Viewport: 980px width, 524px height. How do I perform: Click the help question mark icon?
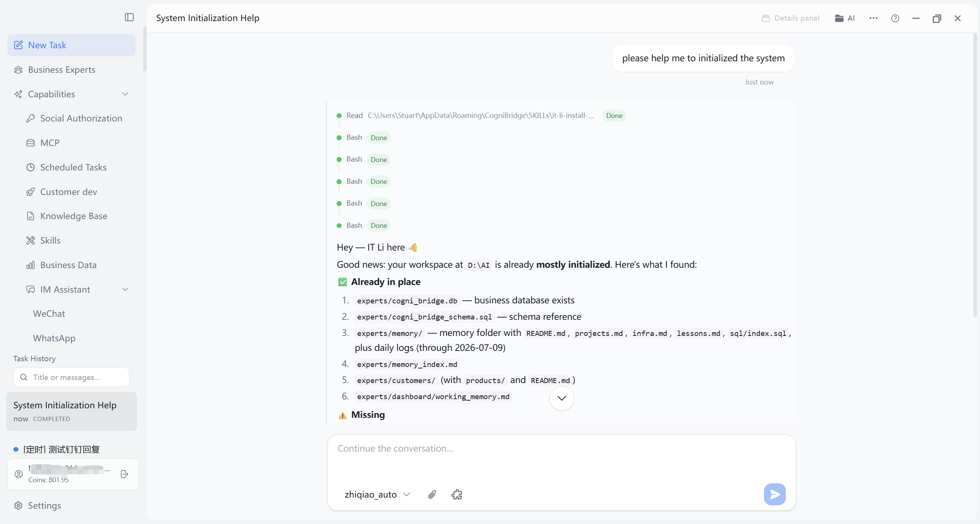pyautogui.click(x=895, y=18)
